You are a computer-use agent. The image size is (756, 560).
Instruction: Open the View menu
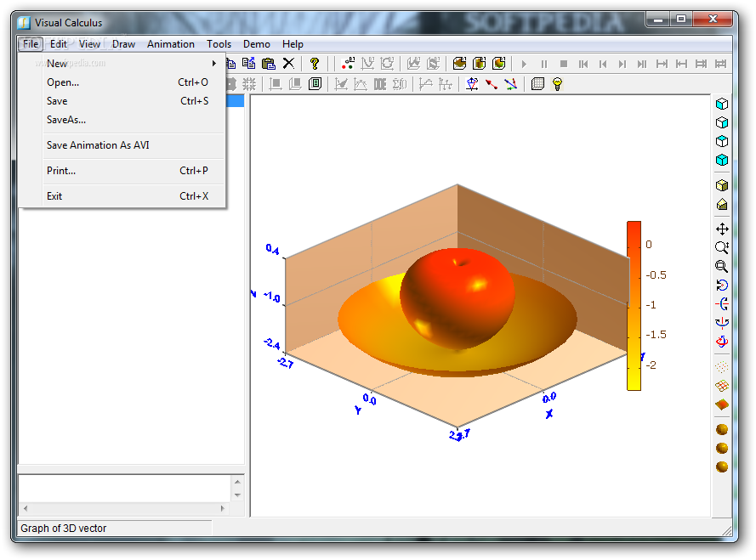(89, 44)
